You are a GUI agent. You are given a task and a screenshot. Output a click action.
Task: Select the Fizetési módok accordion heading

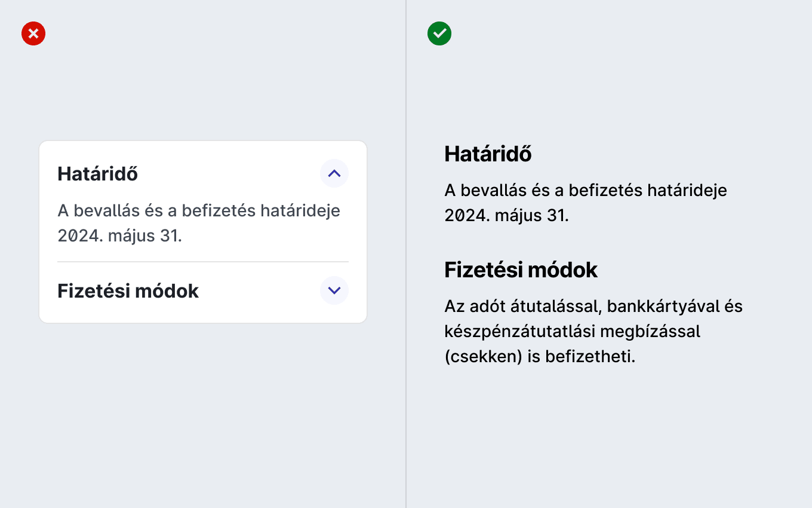[x=128, y=291]
